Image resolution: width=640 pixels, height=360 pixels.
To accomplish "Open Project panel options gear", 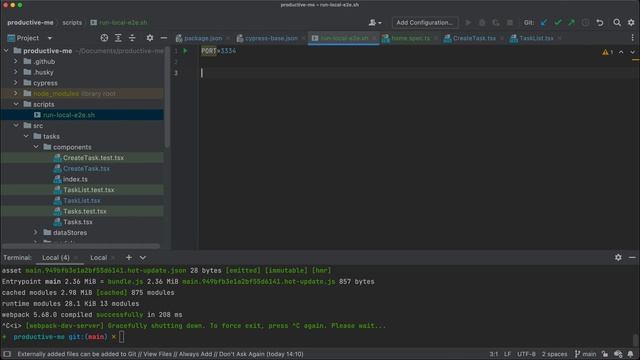I will (150, 38).
